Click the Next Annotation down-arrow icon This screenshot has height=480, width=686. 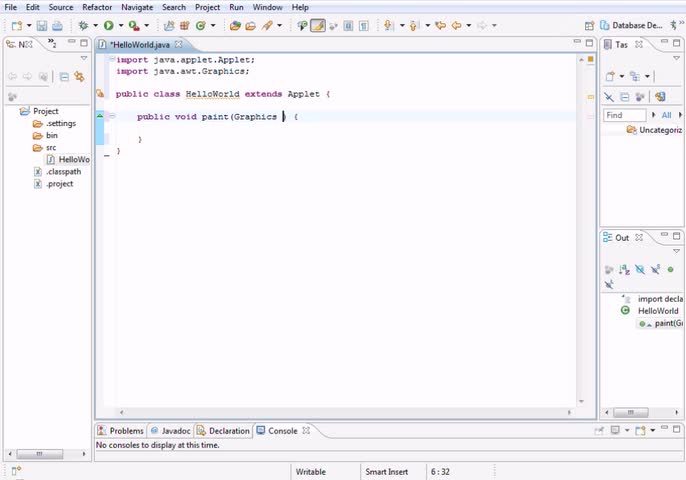click(x=388, y=26)
